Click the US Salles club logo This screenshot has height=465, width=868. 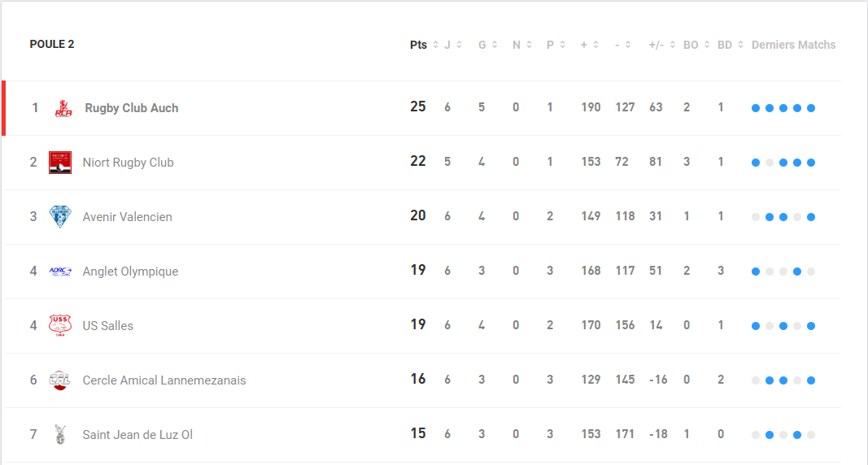click(60, 326)
